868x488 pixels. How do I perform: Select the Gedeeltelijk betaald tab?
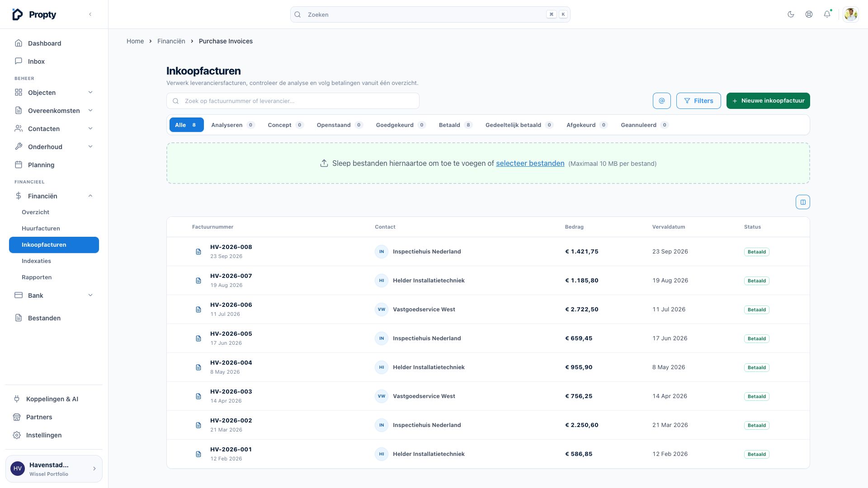[519, 125]
